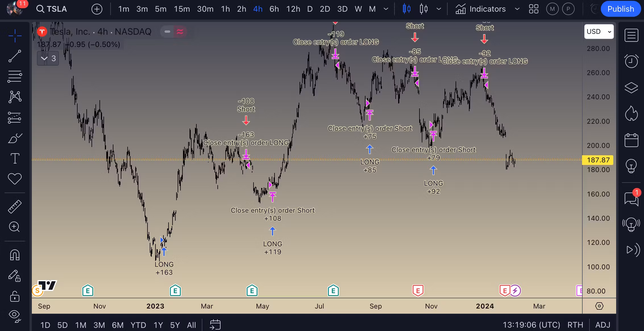
Task: Click the magnet mode icon
Action: click(14, 255)
